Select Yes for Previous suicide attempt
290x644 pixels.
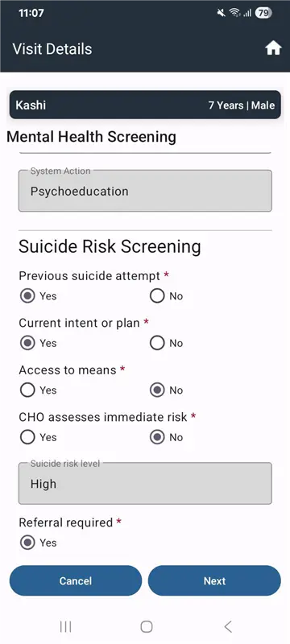27,296
